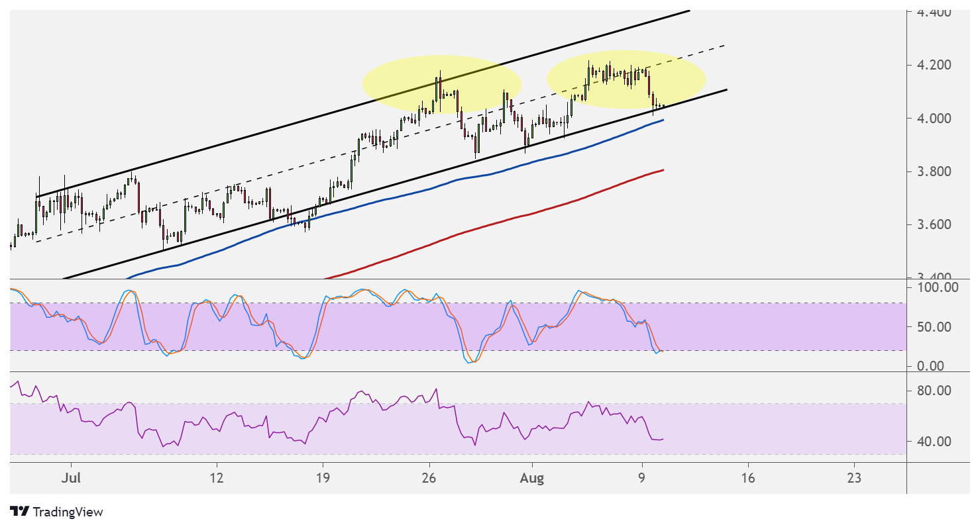The height and width of the screenshot is (529, 980).
Task: Click the 3.600 price axis label
Action: click(933, 224)
